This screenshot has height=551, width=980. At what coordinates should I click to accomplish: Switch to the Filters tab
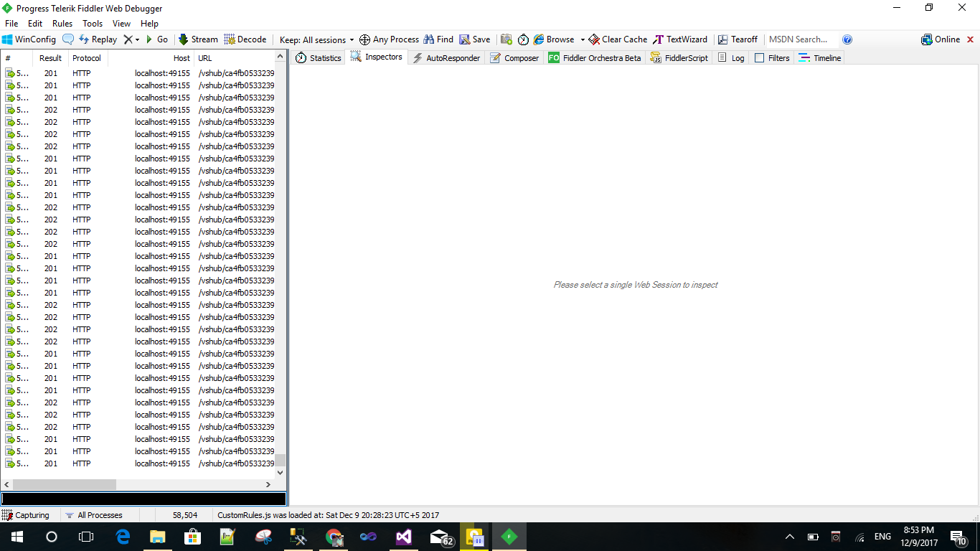pos(772,58)
